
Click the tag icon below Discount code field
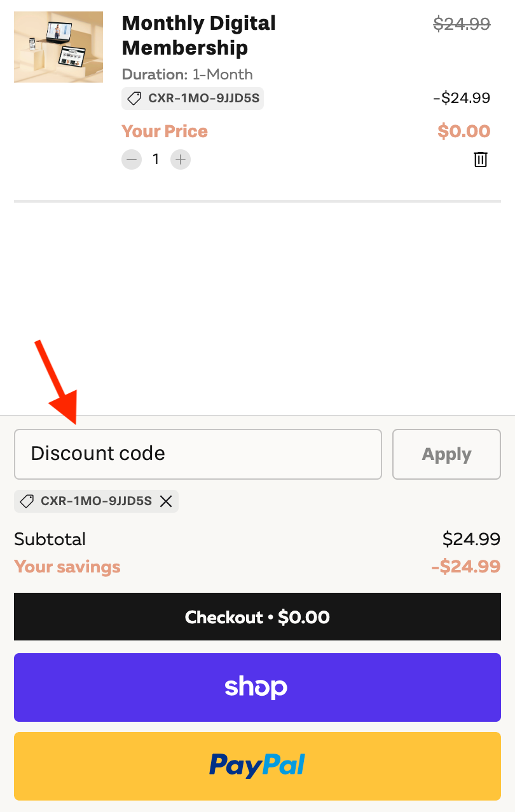click(27, 501)
